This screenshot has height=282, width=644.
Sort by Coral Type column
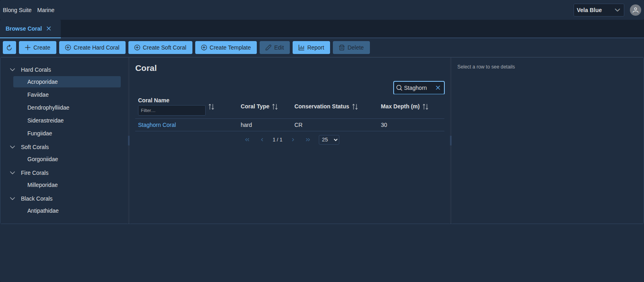click(x=275, y=107)
